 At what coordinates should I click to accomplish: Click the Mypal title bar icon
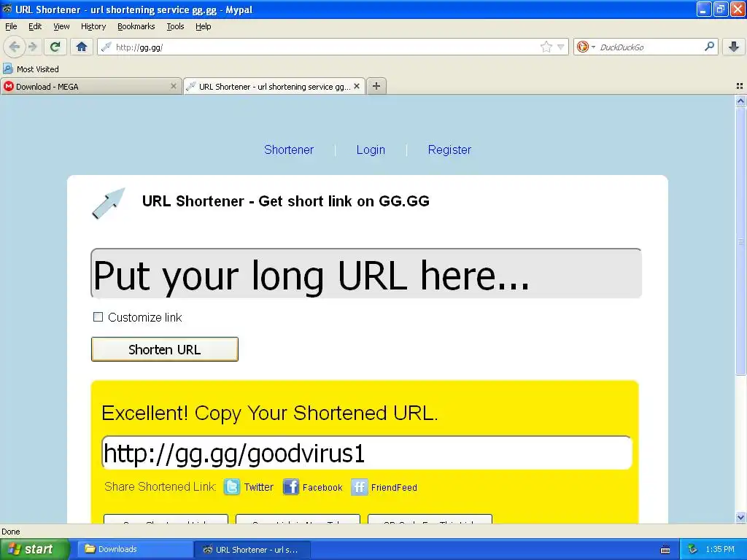point(7,9)
